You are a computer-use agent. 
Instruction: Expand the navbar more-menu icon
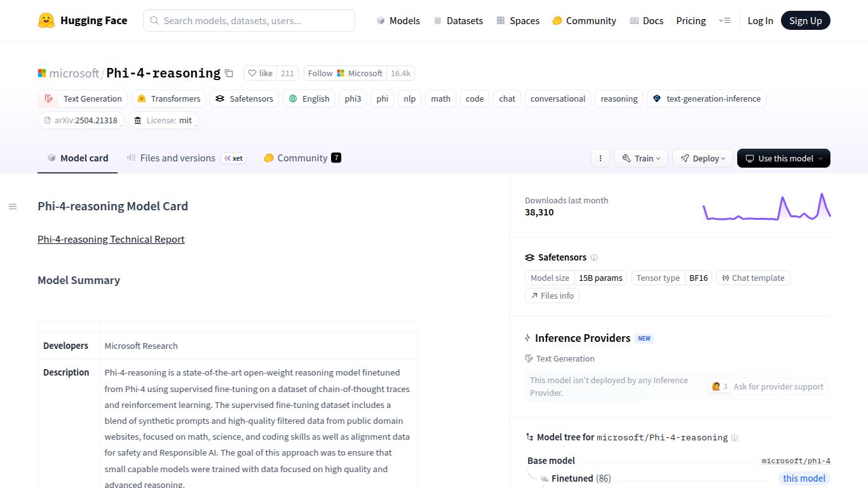[724, 20]
